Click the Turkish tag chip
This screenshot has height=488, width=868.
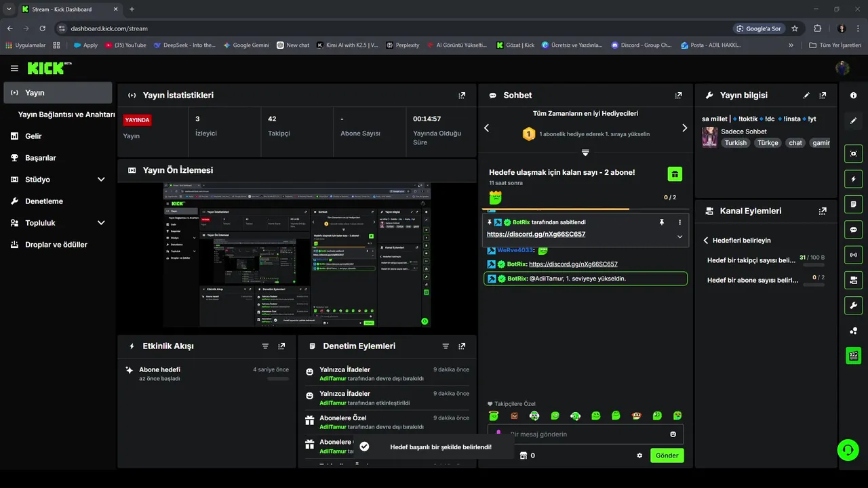(735, 143)
